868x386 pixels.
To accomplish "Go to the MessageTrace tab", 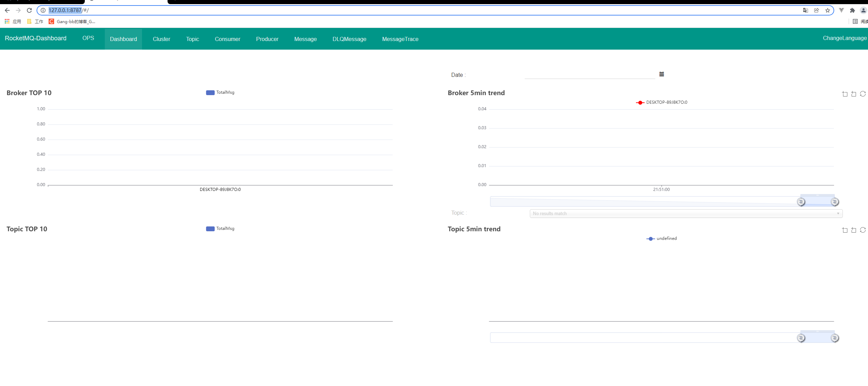I will point(400,39).
